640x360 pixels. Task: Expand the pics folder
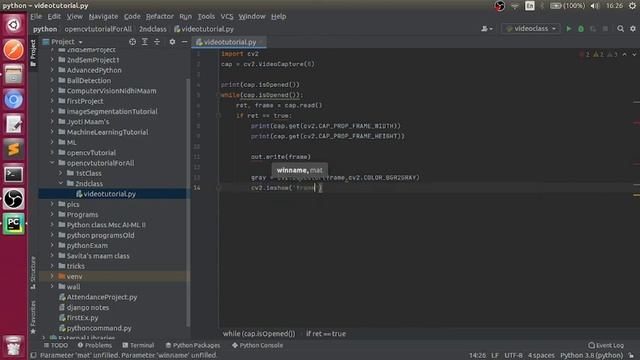click(52, 204)
